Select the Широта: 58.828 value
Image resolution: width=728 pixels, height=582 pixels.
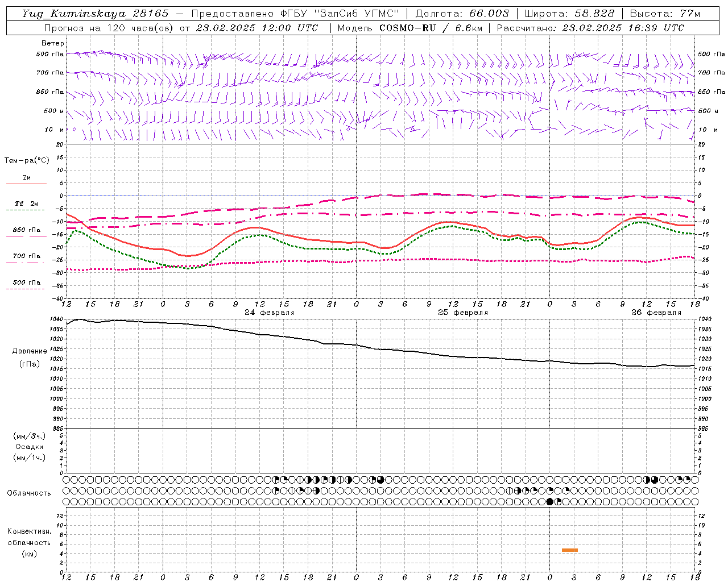(x=569, y=14)
